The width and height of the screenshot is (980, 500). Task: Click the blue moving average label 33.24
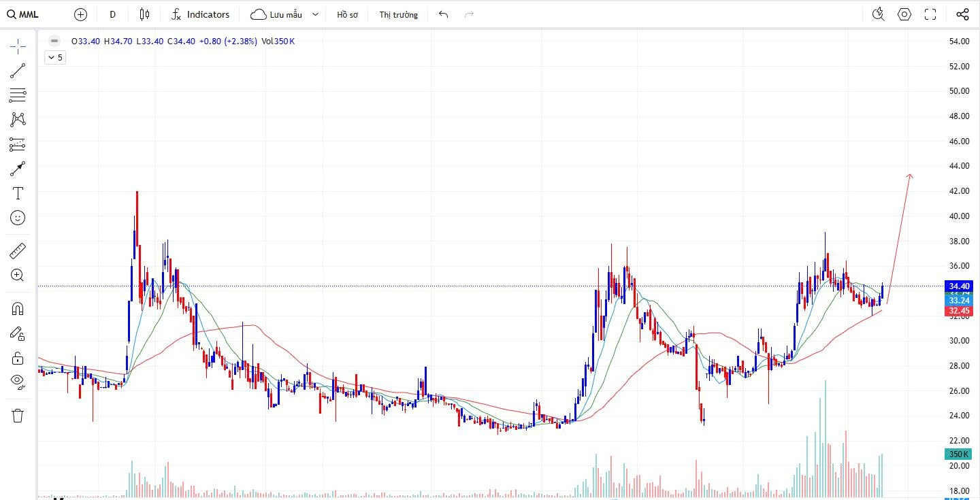(960, 301)
